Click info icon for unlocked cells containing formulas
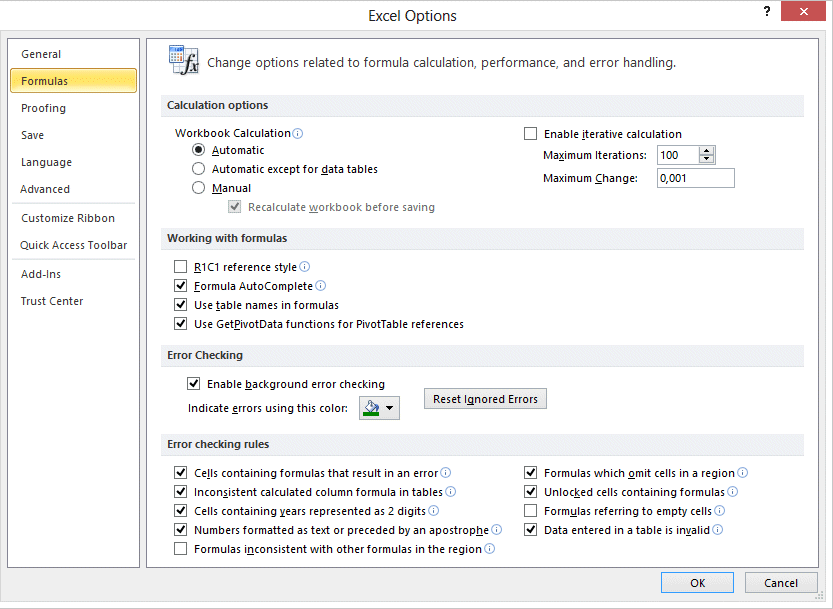 (x=733, y=492)
